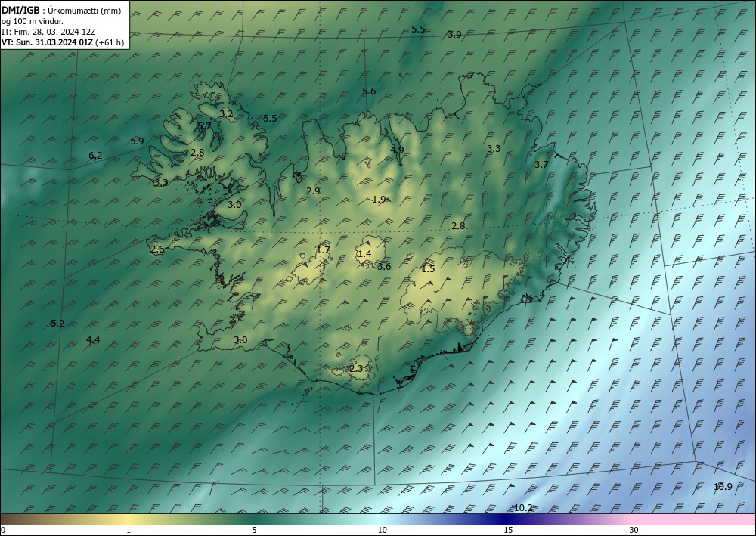
Task: Select the 5.9 value off the west coast
Action: coord(137,141)
